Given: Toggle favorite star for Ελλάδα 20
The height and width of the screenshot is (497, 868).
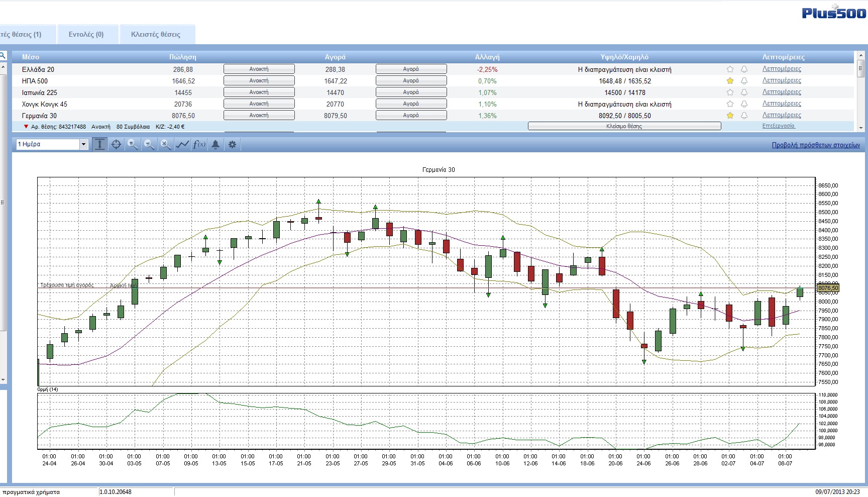Looking at the screenshot, I should [x=730, y=69].
